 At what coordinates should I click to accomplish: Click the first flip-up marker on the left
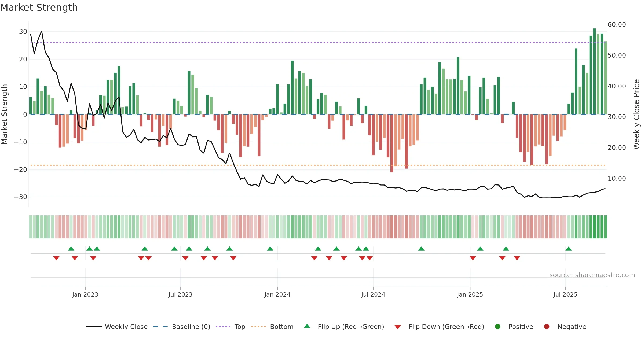(x=71, y=249)
